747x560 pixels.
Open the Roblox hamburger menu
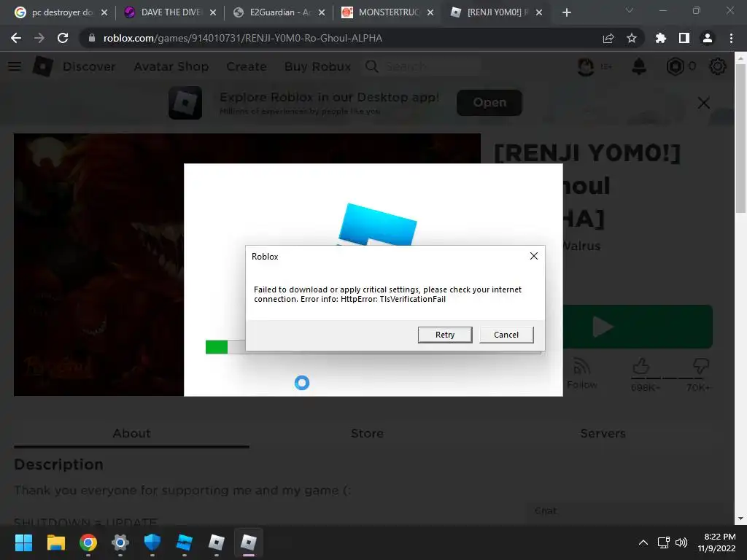[15, 66]
